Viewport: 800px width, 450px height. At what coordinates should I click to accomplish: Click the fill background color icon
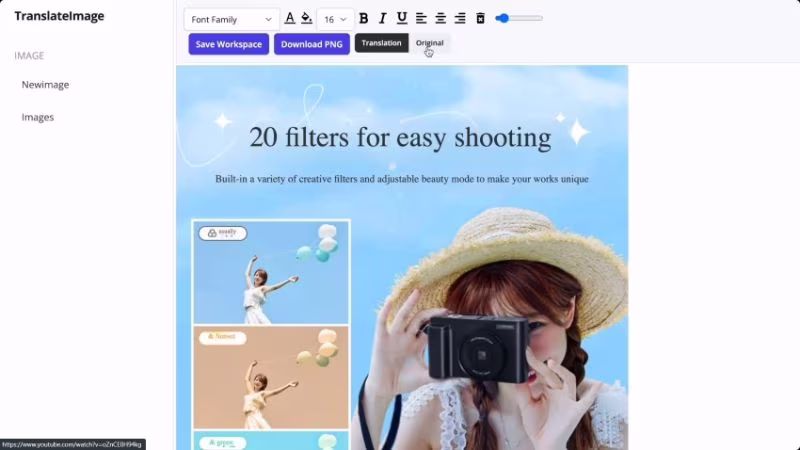click(x=307, y=19)
